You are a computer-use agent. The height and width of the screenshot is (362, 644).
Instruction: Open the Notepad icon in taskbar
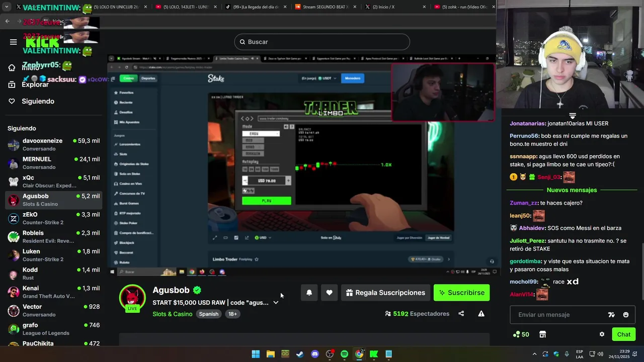coord(388,354)
